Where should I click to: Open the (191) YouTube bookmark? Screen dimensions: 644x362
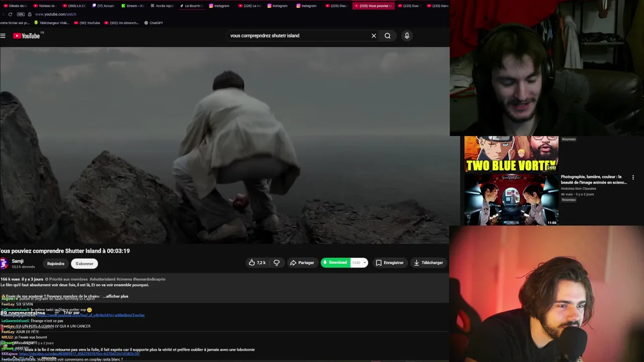coord(87,23)
